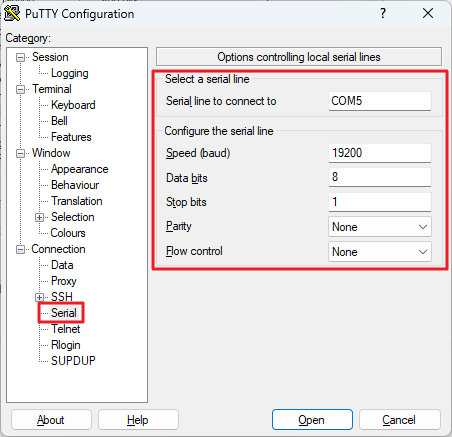Viewport: 452px width, 437px height.
Task: Collapse the Connection tree node
Action: tap(20, 250)
